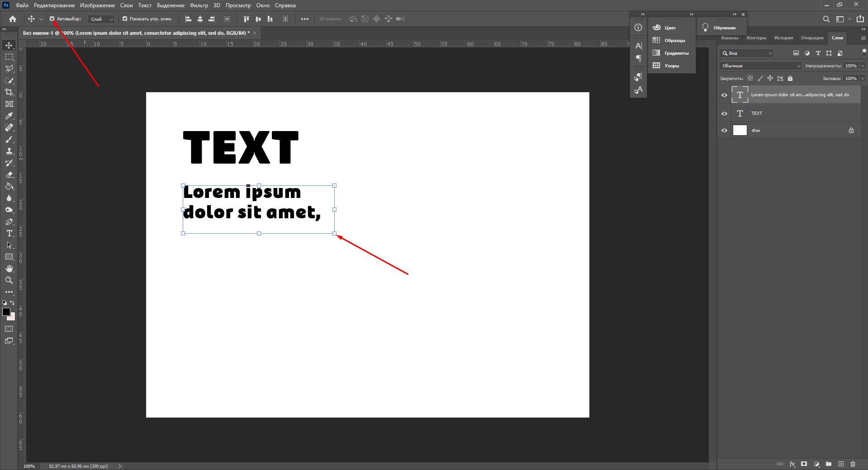
Task: Select the Crop tool
Action: click(x=9, y=92)
